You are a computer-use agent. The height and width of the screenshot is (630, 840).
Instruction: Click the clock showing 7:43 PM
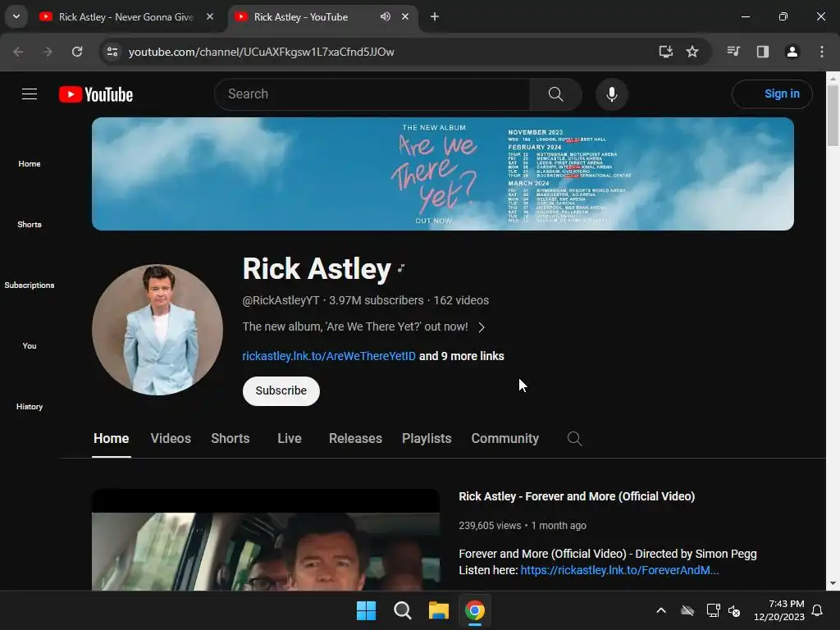786,604
